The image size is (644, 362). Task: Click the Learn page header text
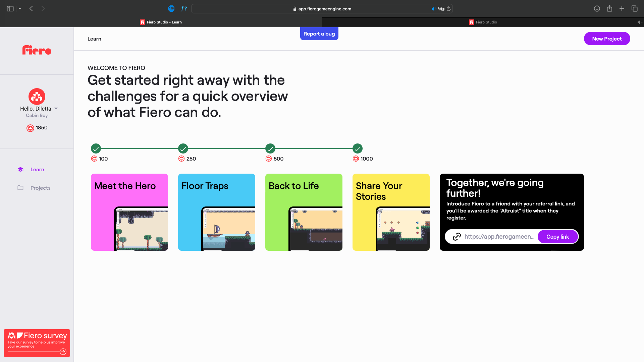tap(94, 39)
